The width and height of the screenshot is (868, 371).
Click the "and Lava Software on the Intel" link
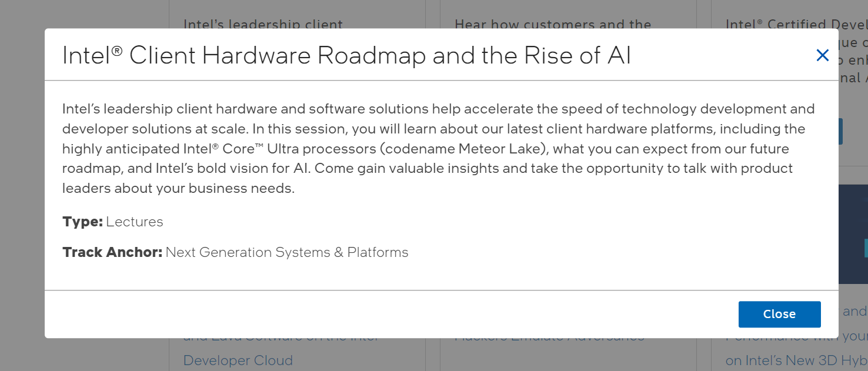point(281,340)
